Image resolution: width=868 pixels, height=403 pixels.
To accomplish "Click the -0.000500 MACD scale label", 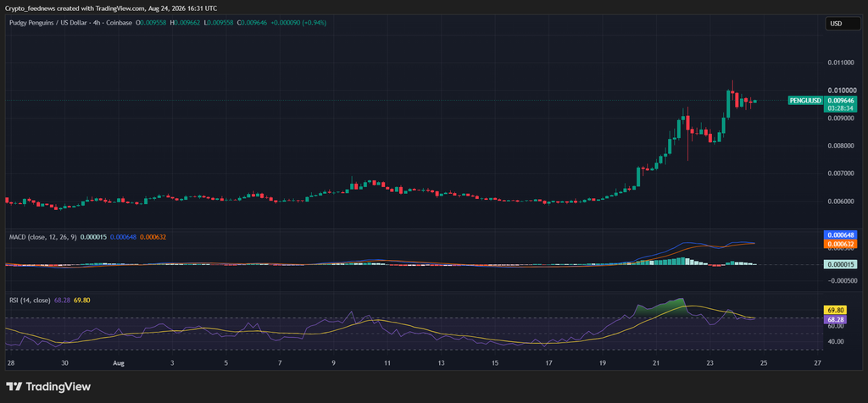I will pyautogui.click(x=841, y=281).
